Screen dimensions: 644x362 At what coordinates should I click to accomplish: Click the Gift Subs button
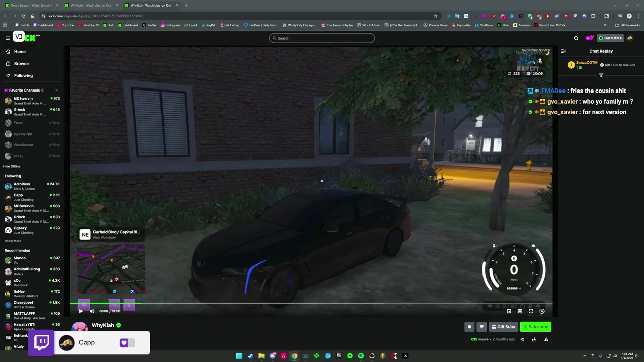point(503,327)
